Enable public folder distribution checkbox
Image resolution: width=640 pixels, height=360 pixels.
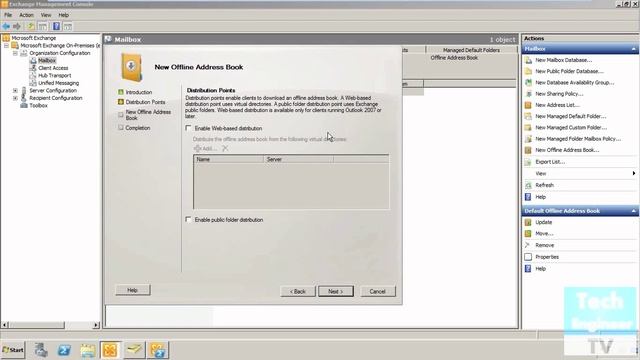pos(188,219)
